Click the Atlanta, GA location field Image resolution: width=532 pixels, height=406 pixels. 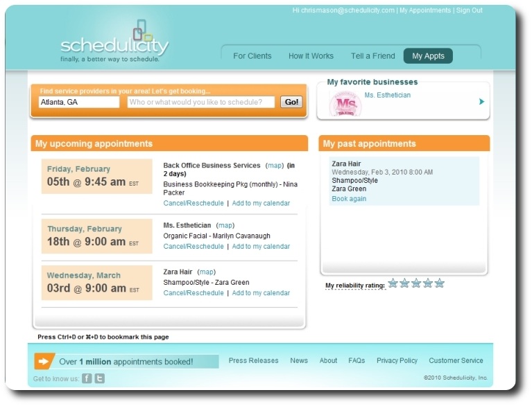pyautogui.click(x=79, y=102)
